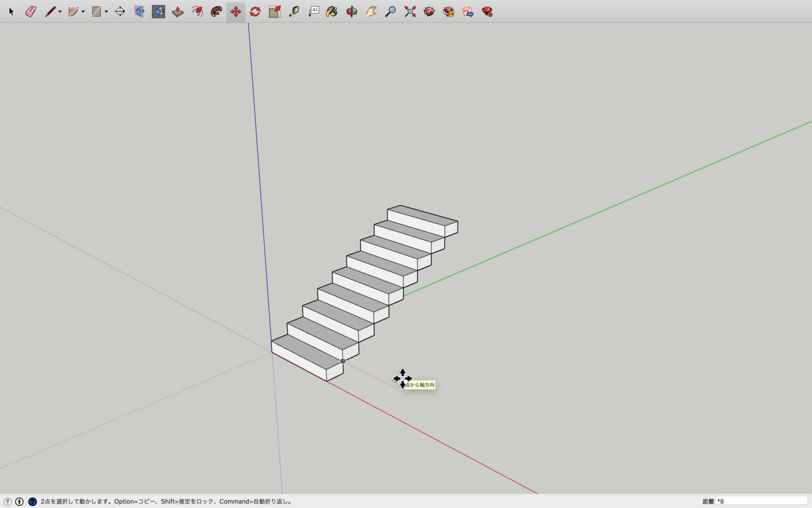Choose the Paint Bucket tool
The width and height of the screenshot is (812, 508).
tap(332, 12)
